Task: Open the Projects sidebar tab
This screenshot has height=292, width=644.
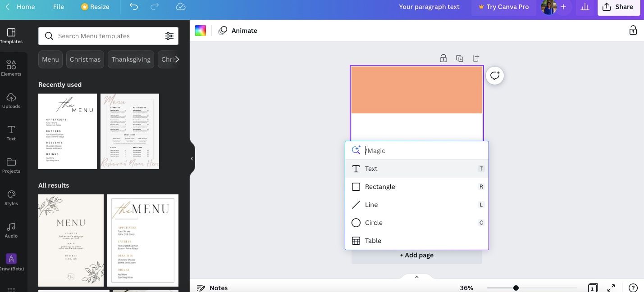Action: pos(11,166)
